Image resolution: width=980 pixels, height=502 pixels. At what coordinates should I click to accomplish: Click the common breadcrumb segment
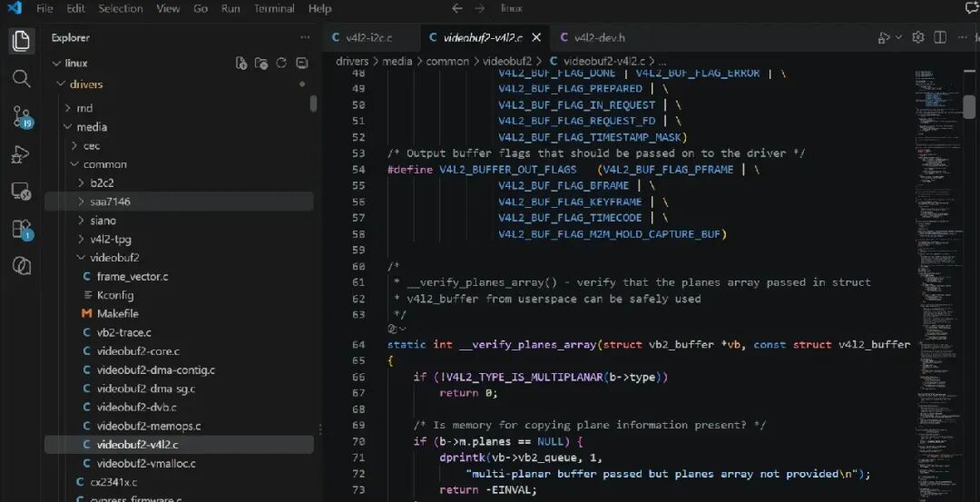tap(446, 61)
